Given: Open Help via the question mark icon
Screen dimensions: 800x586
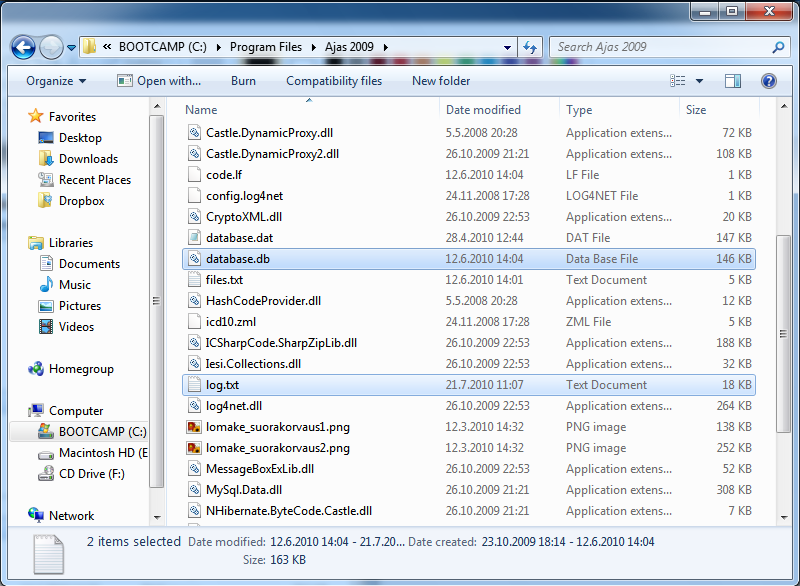Looking at the screenshot, I should click(x=768, y=81).
